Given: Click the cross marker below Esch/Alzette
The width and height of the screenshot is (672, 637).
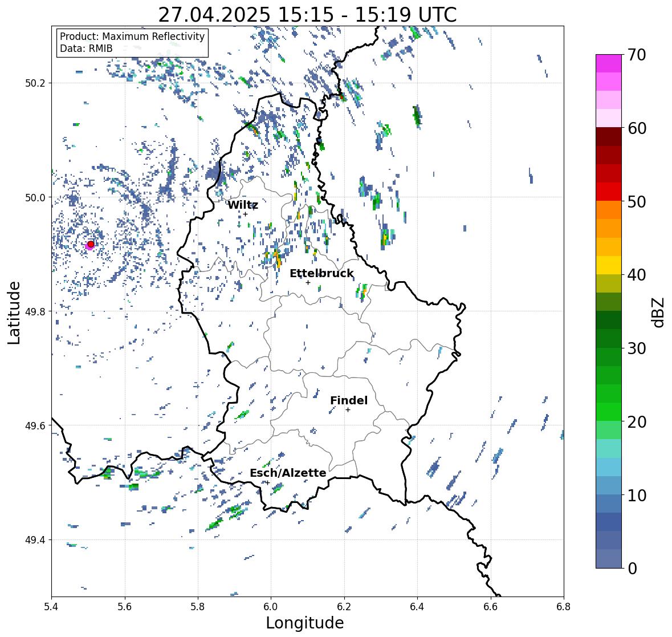Looking at the screenshot, I should [267, 482].
